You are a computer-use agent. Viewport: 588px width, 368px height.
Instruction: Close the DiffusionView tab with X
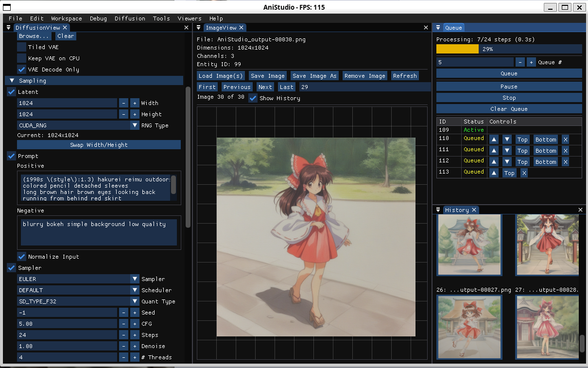[65, 28]
